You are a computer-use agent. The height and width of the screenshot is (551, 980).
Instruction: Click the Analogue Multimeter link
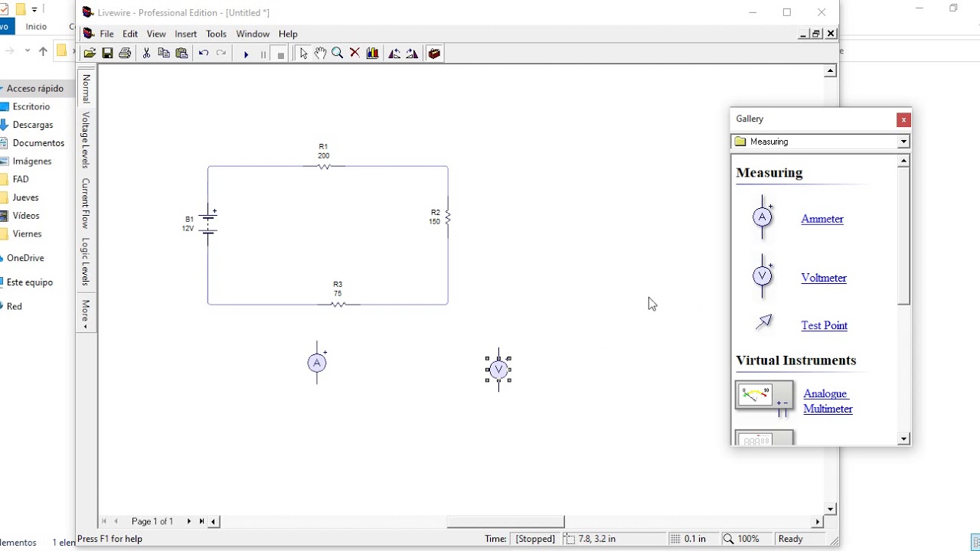click(x=828, y=401)
